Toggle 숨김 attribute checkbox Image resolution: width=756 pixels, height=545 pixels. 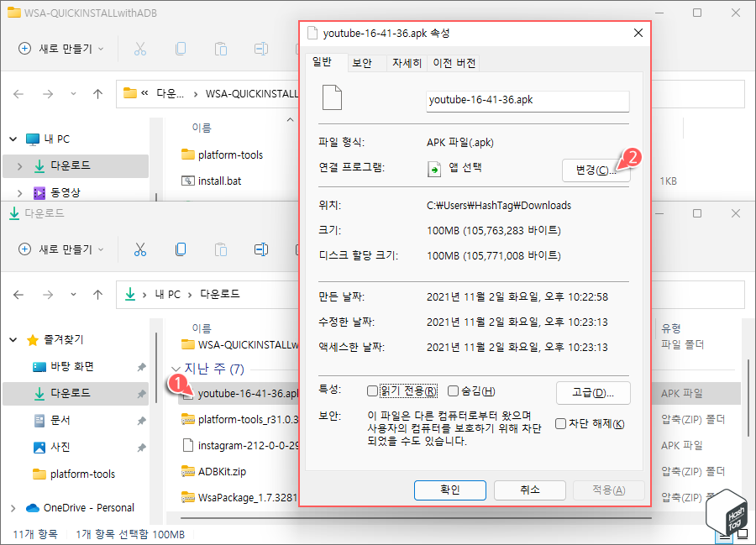[x=453, y=390]
